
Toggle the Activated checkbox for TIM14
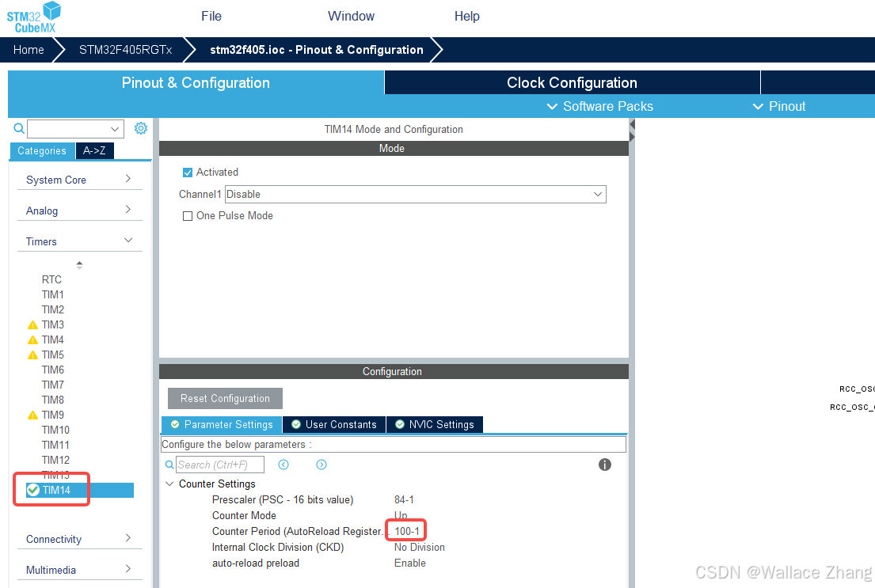(188, 173)
